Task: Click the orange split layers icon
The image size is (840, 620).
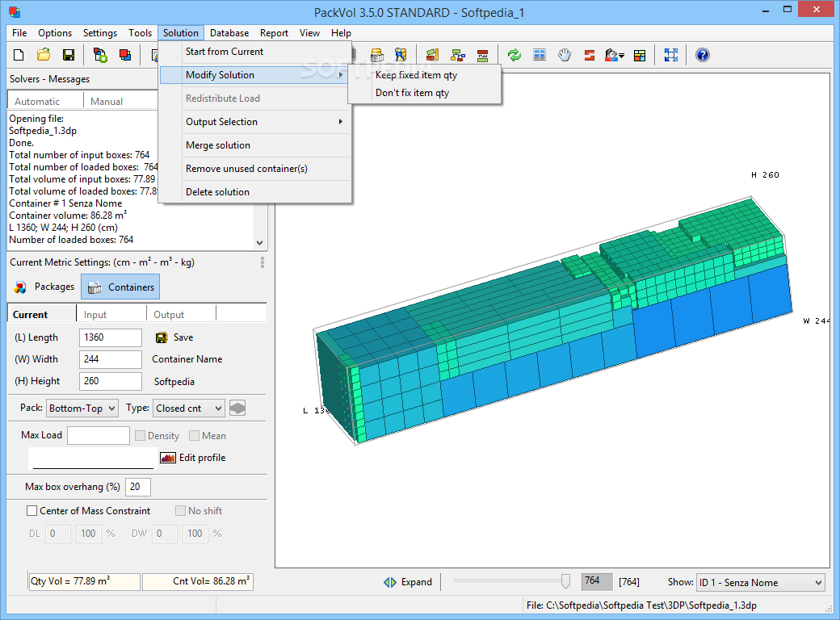Action: (590, 55)
